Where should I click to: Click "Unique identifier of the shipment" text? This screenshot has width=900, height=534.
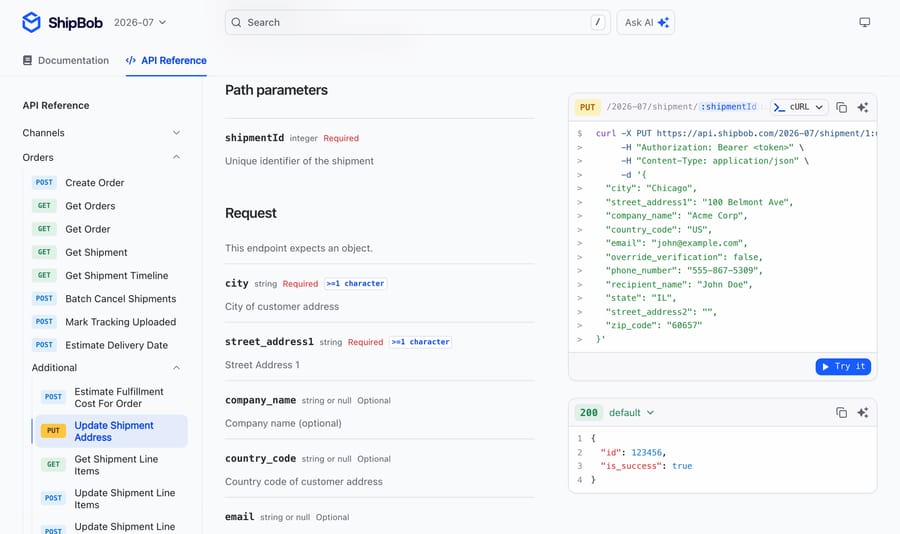point(299,161)
